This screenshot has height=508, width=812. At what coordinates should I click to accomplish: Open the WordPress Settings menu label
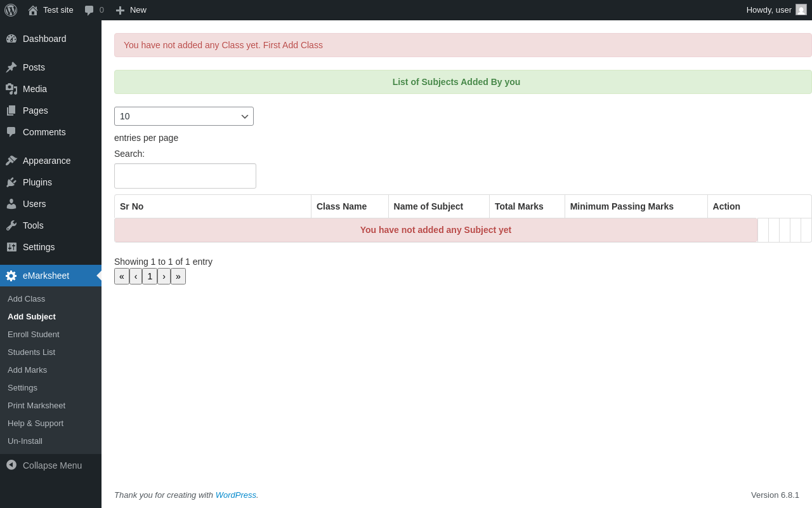[39, 247]
